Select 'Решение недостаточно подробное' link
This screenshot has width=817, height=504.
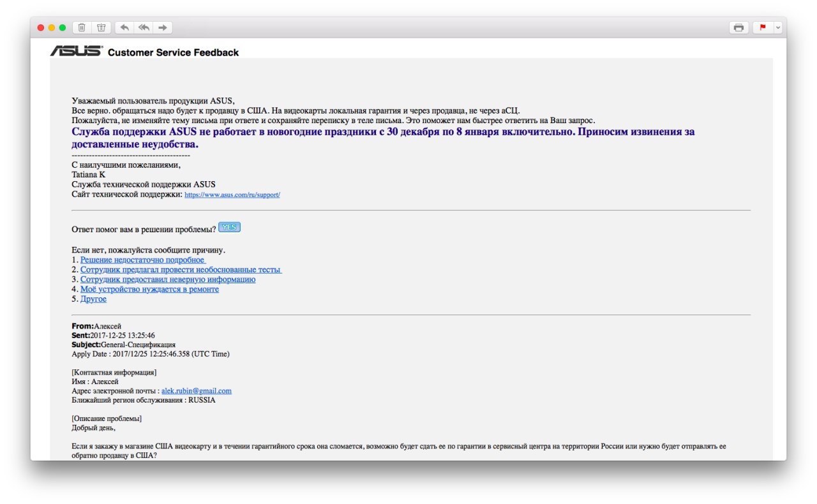click(143, 260)
